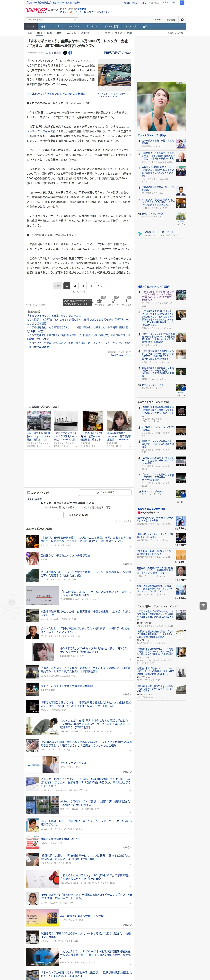This screenshot has width=210, height=980.
Task: Click the マイページ link
Action: (157, 20)
